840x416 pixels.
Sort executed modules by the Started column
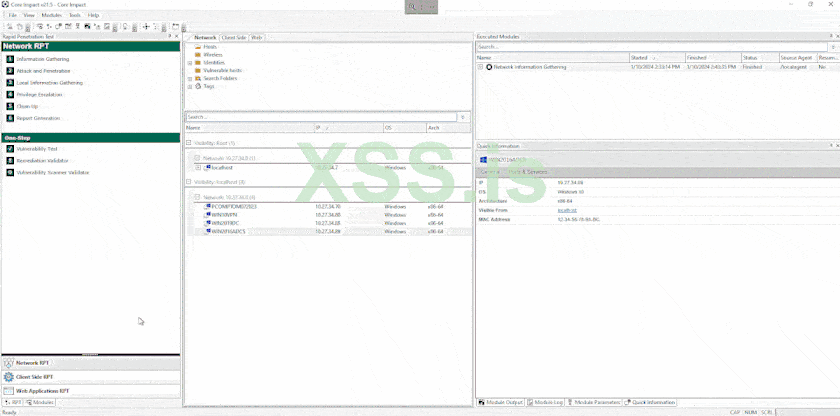[x=658, y=58]
